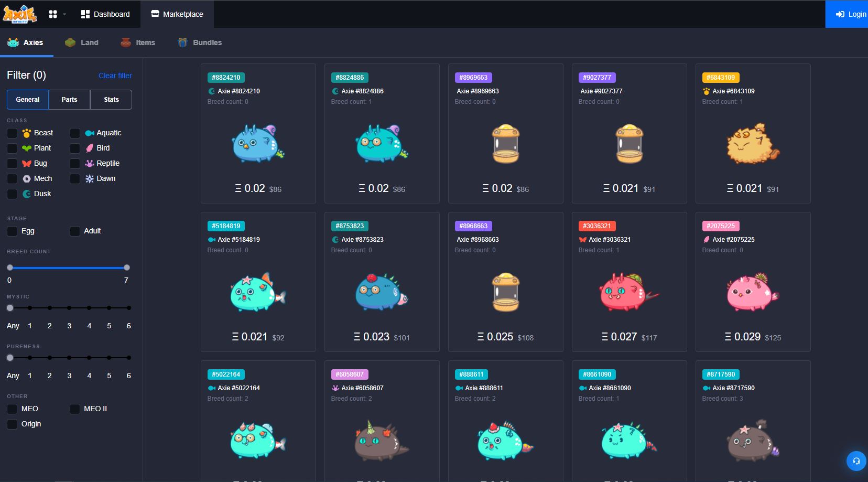Switch to the Marketplace tab
The height and width of the screenshot is (482, 868).
[x=177, y=14]
